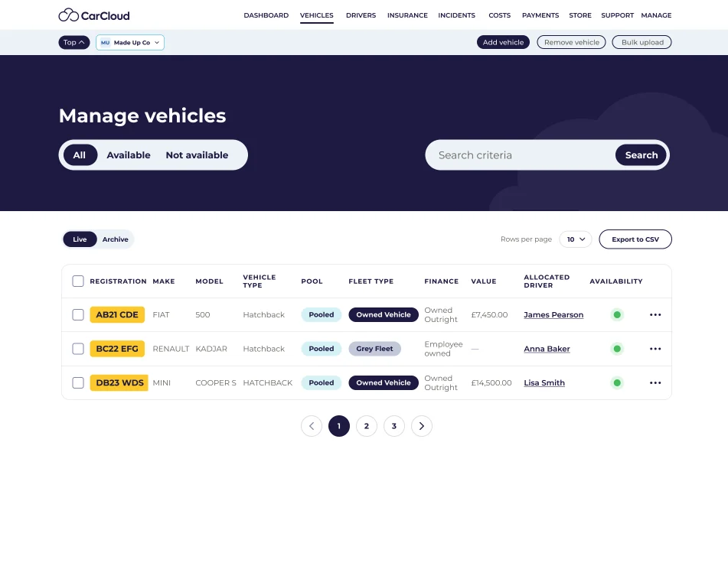Open the Store menu
This screenshot has height=579, width=728.
click(580, 15)
